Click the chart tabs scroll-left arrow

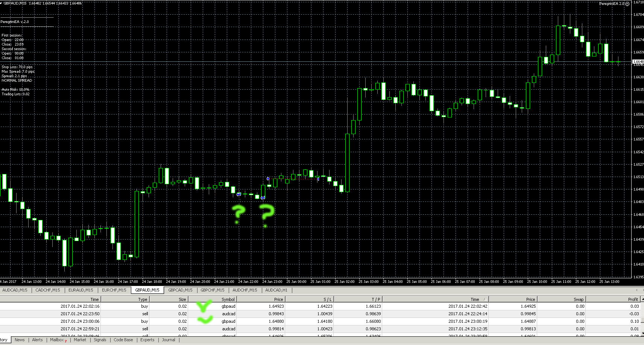[x=636, y=290]
